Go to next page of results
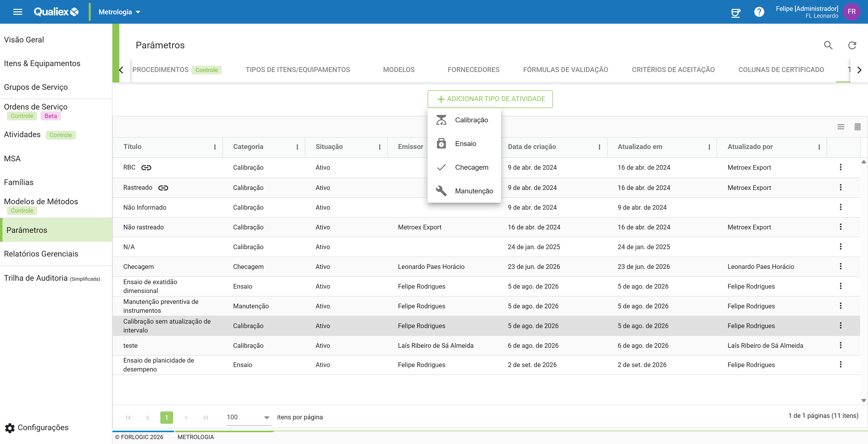868x444 pixels. tap(186, 417)
